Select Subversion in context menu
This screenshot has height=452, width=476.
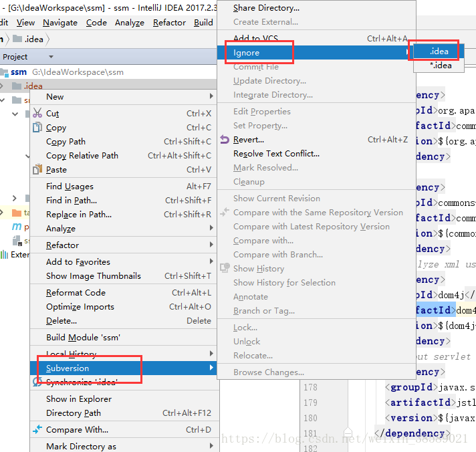pos(123,368)
